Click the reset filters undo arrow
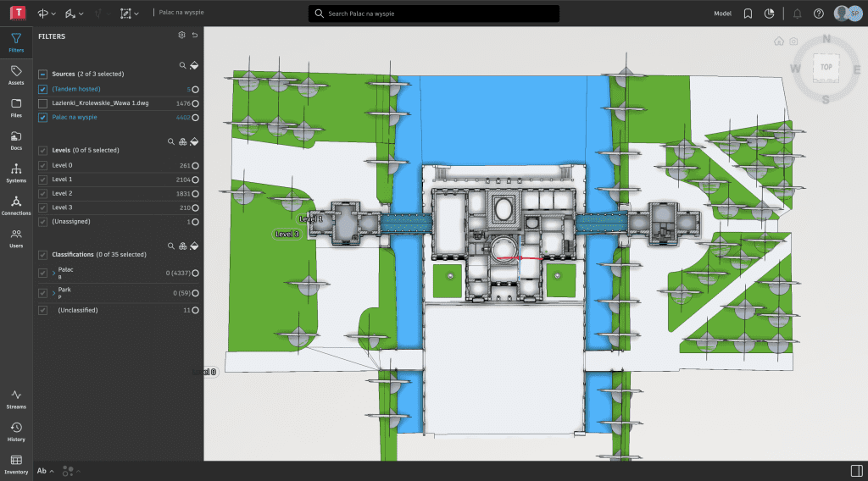 195,35
